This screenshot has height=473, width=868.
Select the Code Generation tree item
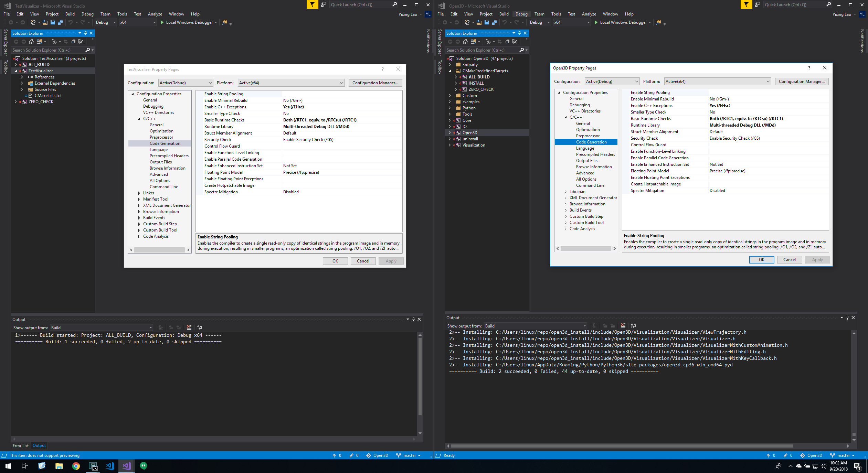pos(165,143)
